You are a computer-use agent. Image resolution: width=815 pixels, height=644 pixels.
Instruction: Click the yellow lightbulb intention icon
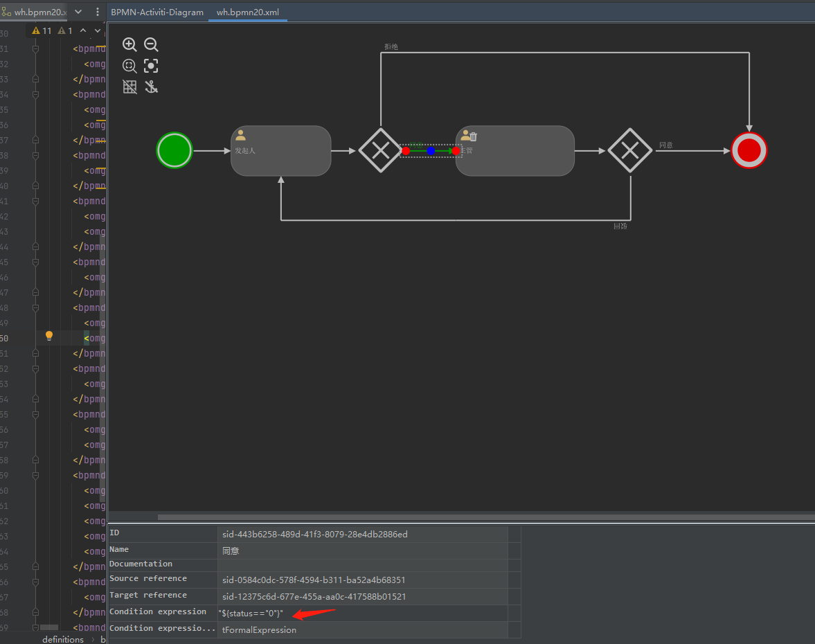pos(49,336)
